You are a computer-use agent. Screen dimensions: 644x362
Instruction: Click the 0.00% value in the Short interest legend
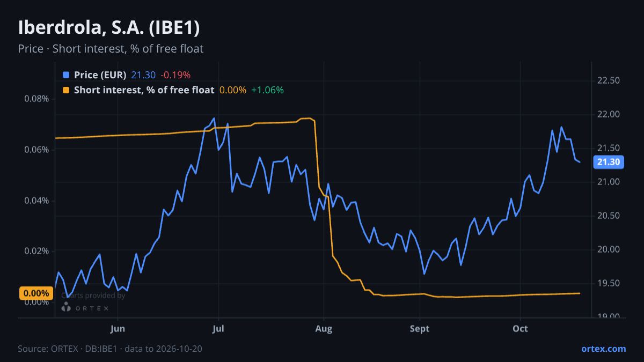click(x=233, y=90)
